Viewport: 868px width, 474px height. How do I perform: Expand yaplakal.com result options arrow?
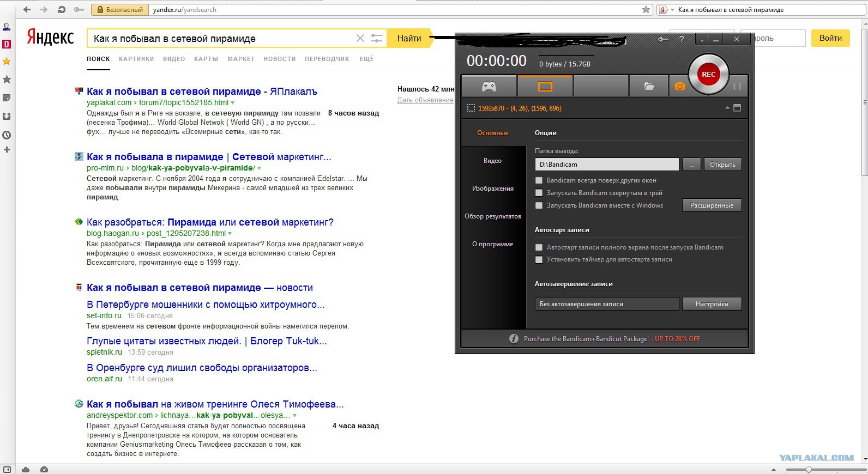coord(233,103)
